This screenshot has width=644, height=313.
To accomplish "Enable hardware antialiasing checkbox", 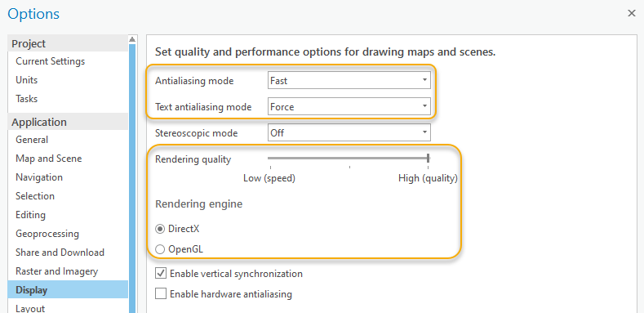I will pos(161,294).
